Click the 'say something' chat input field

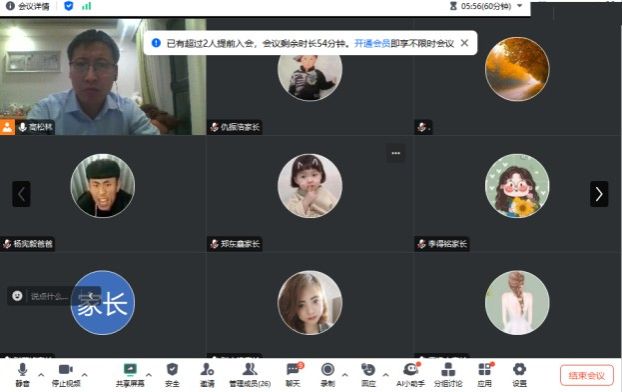point(49,296)
